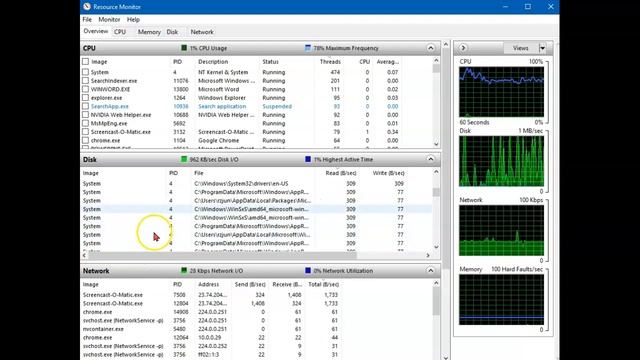Collapse the Network section

click(x=431, y=271)
